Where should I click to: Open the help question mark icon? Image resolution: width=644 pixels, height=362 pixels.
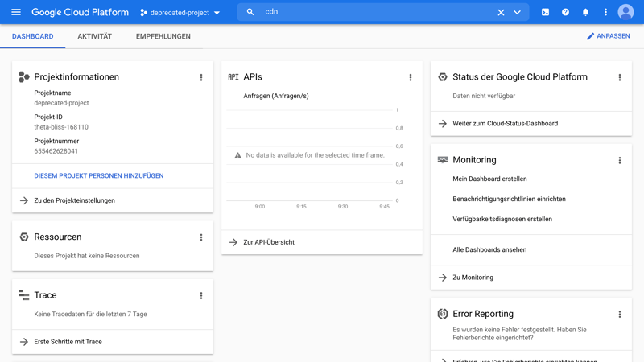pyautogui.click(x=565, y=12)
